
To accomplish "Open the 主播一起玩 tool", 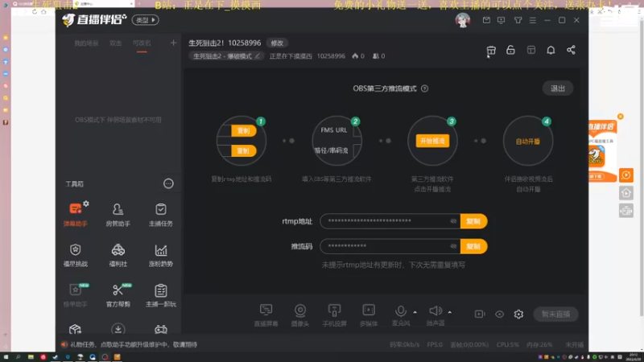I will click(160, 295).
